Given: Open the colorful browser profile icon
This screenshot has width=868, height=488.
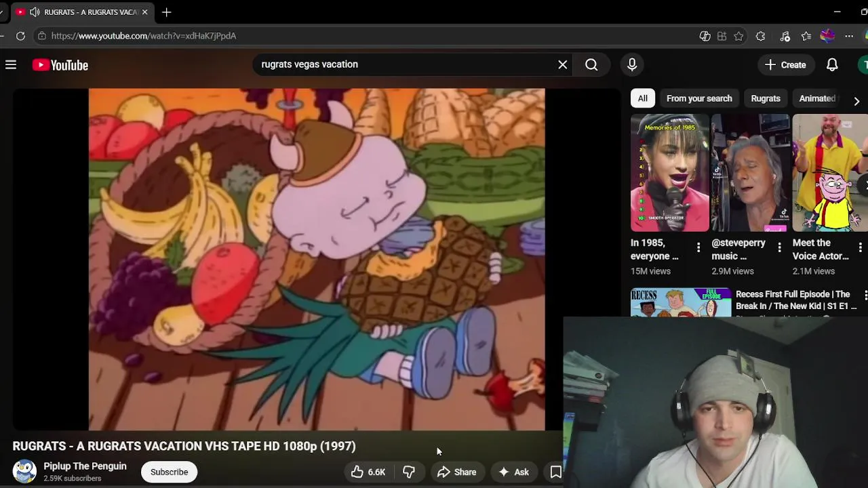Looking at the screenshot, I should tap(827, 36).
